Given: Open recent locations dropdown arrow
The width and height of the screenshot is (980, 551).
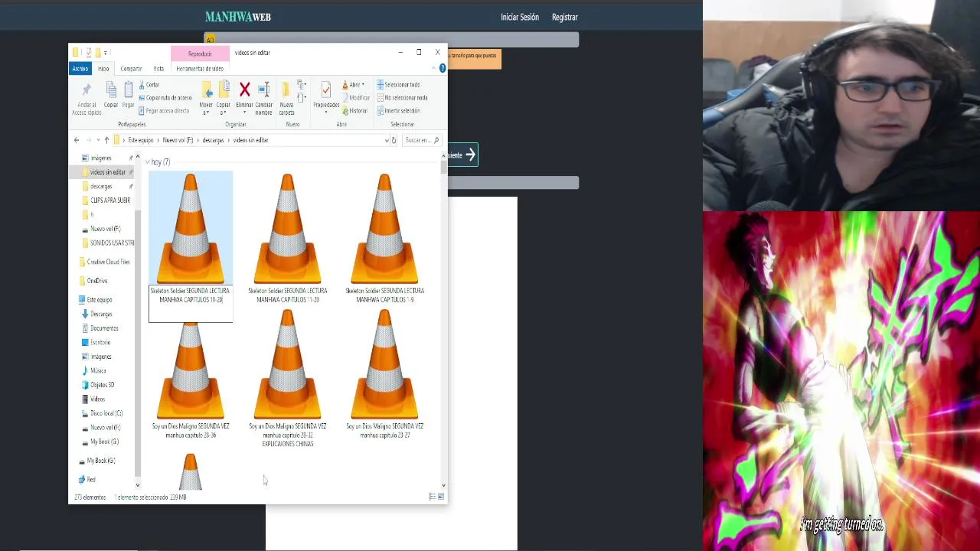Looking at the screenshot, I should click(97, 140).
